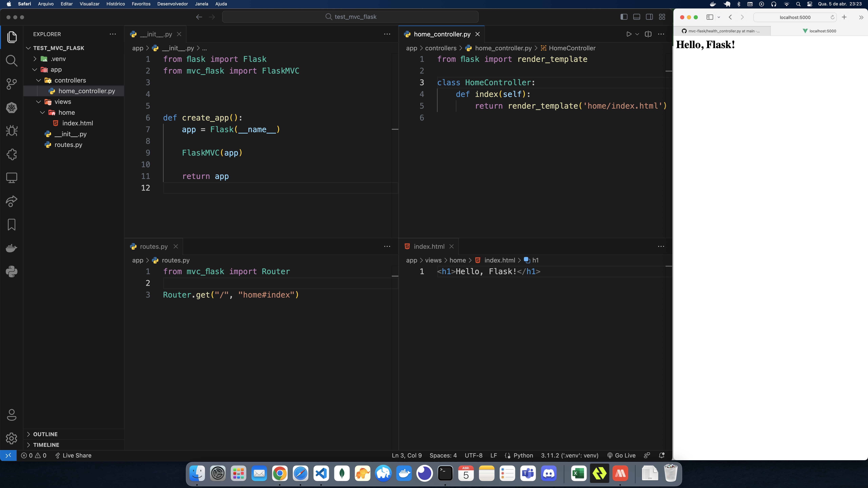
Task: Open the run options dropdown arrow
Action: click(x=637, y=34)
